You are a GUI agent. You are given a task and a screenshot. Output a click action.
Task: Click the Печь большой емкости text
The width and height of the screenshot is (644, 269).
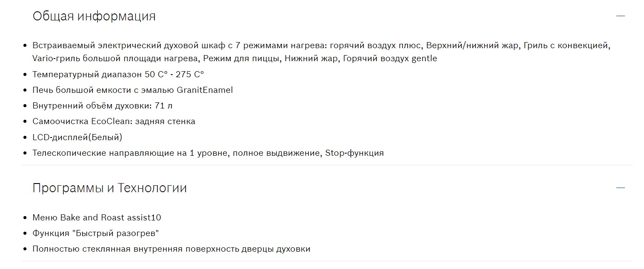click(82, 90)
